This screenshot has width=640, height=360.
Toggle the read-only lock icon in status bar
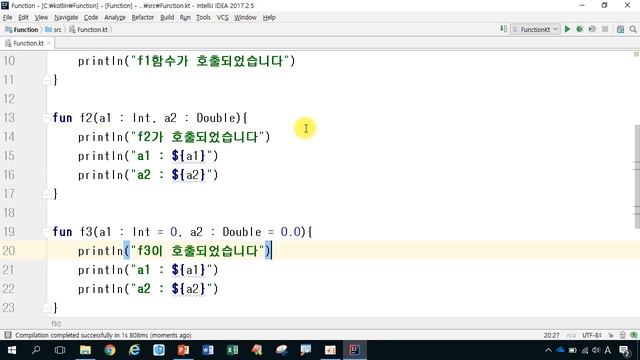611,335
